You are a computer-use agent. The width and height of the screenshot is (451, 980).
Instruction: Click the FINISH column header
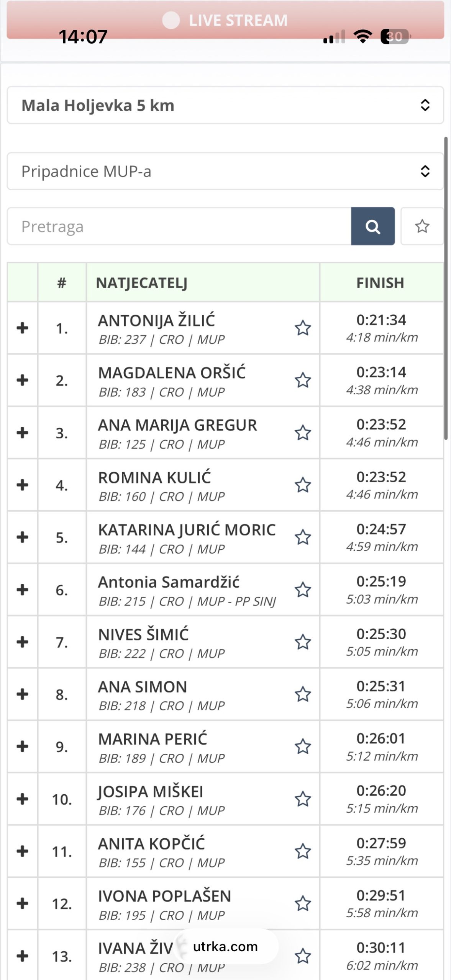click(380, 283)
